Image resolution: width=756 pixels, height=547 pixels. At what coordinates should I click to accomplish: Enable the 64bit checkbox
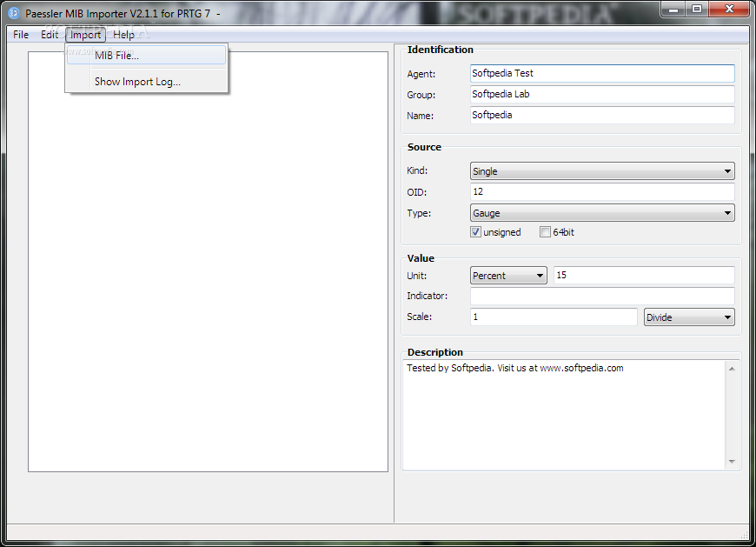coord(545,232)
